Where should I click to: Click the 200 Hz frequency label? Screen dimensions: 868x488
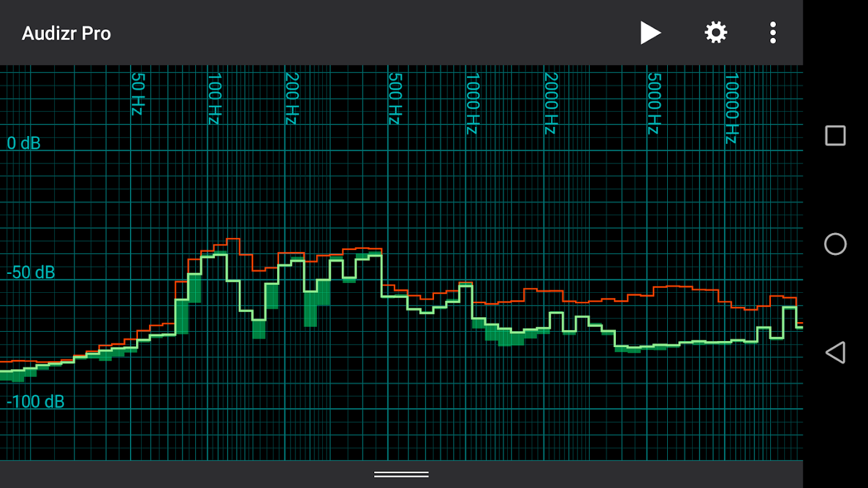292,99
